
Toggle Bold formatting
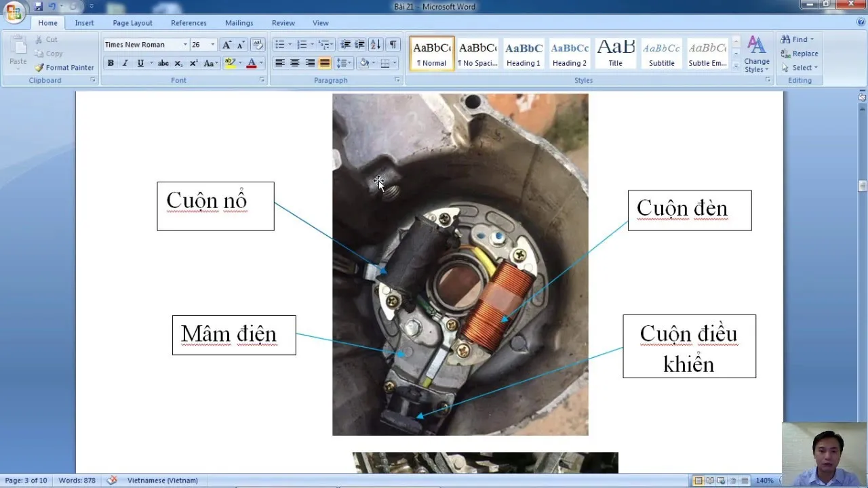[x=111, y=63]
